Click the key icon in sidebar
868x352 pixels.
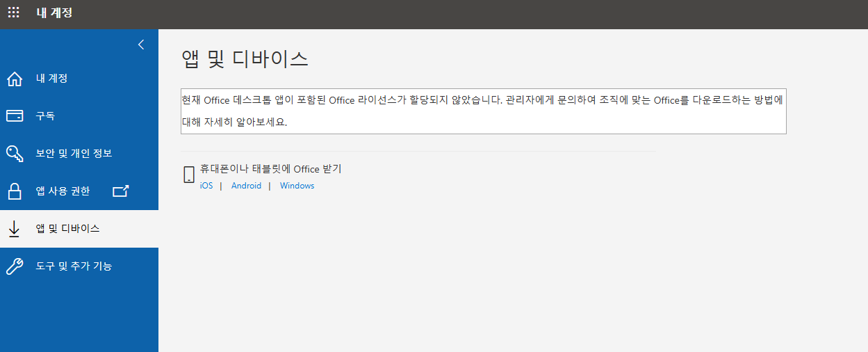(x=14, y=153)
